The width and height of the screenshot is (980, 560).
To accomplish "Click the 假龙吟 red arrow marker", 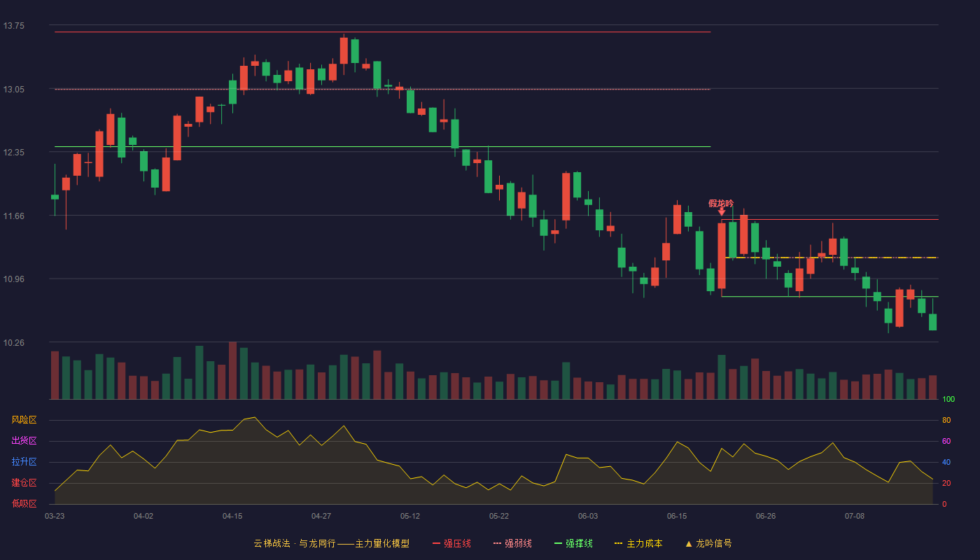I will coord(722,211).
